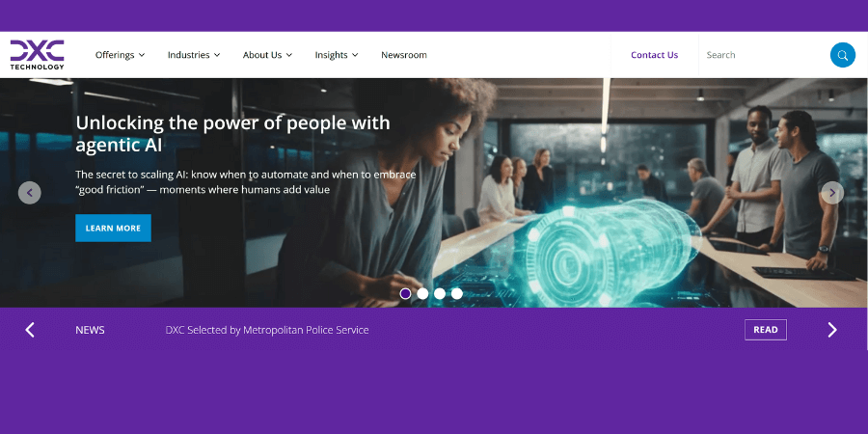Screen dimensions: 868x434
Task: Open DXC Selected by Metropolitan Police headline
Action: click(x=267, y=330)
